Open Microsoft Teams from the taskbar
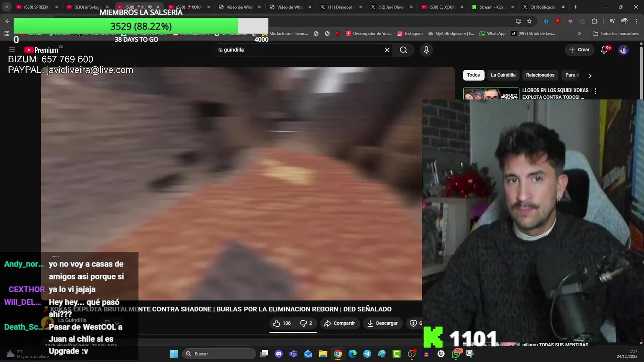This screenshot has height=362, width=644. pos(293,354)
